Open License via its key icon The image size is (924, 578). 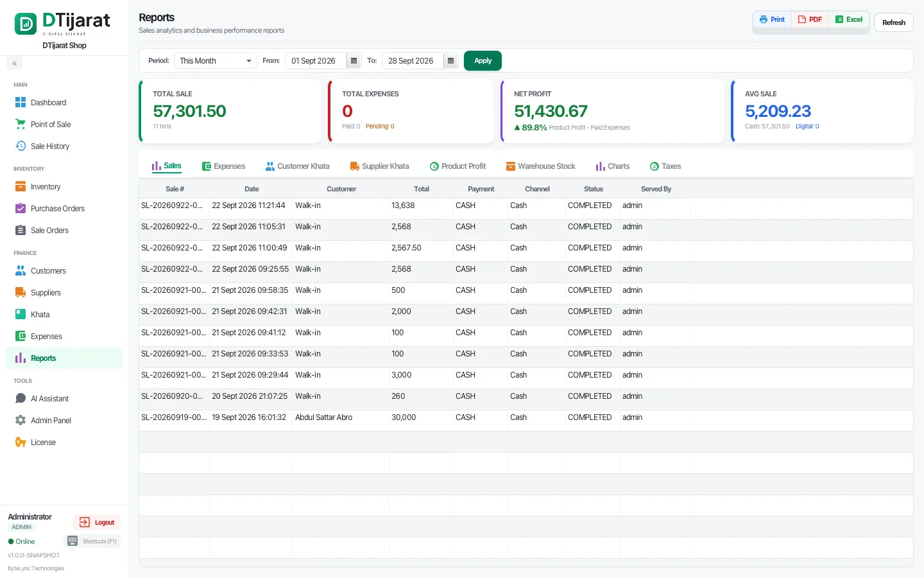(21, 442)
